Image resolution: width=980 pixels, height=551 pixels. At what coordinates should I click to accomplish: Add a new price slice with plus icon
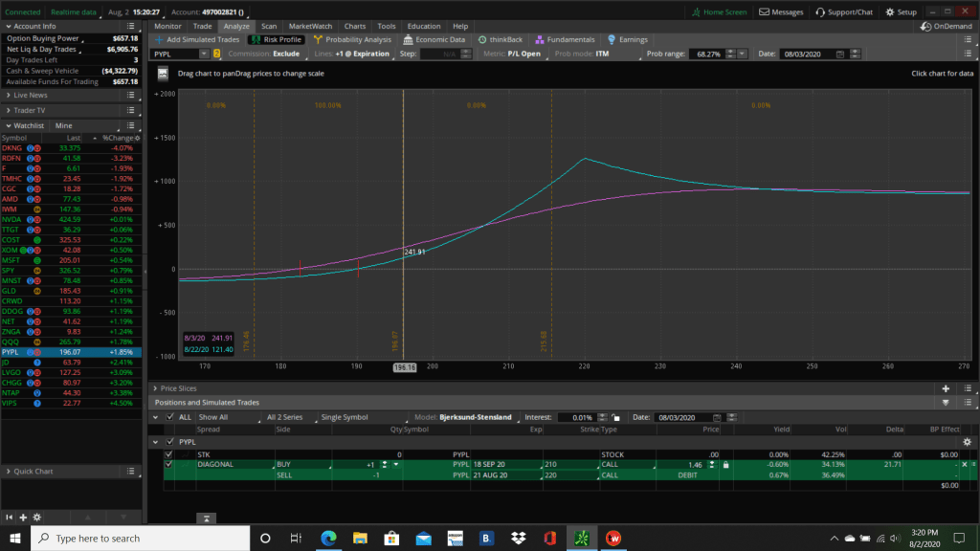point(946,388)
